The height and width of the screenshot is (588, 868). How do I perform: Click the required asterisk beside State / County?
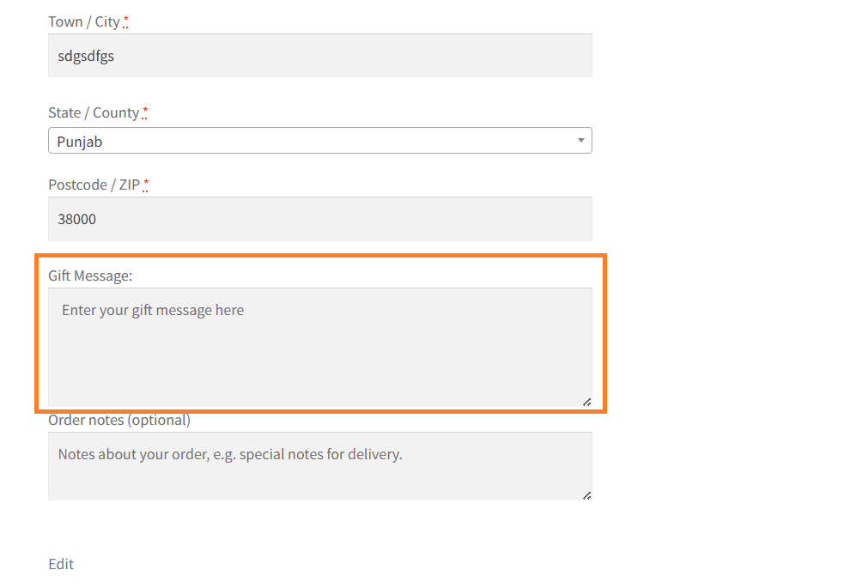[x=145, y=112]
